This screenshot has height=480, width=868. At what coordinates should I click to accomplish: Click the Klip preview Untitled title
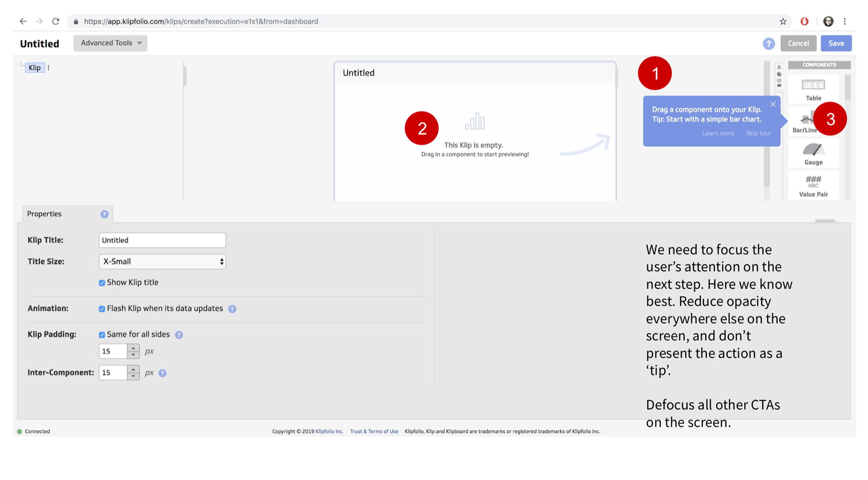[x=359, y=73]
